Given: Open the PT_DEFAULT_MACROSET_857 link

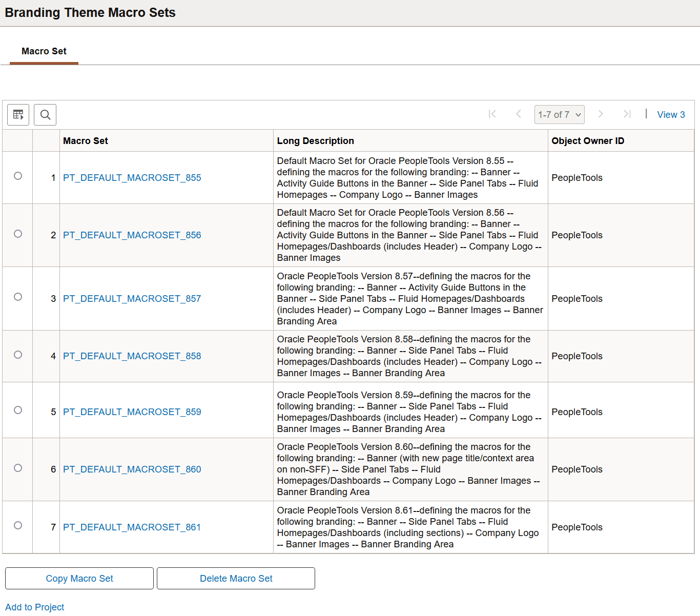Looking at the screenshot, I should 132,299.
